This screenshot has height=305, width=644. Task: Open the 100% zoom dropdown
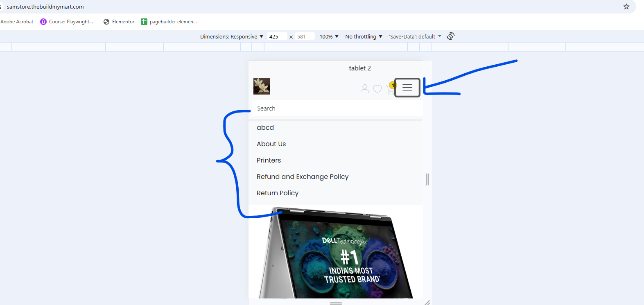329,36
